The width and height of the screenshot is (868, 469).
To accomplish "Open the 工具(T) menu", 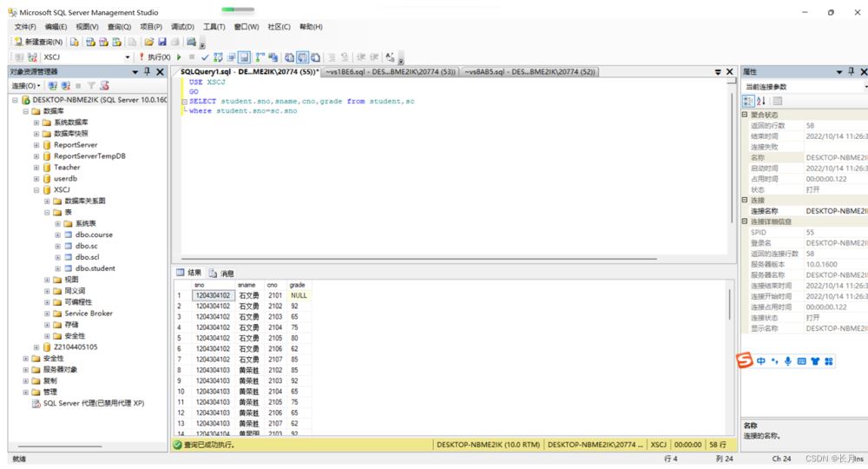I will (214, 27).
